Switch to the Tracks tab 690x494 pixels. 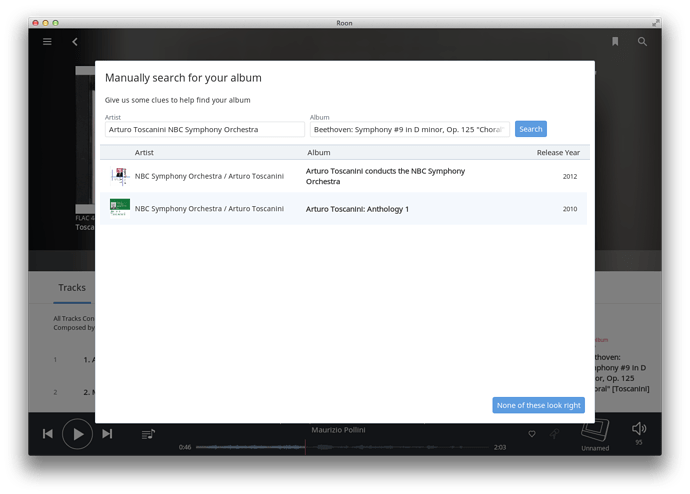tap(72, 288)
